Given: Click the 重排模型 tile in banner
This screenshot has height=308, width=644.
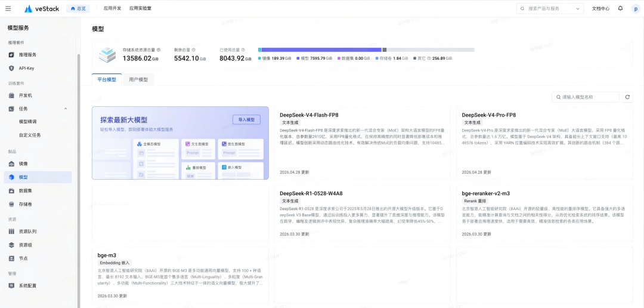Looking at the screenshot, I should pyautogui.click(x=198, y=170).
